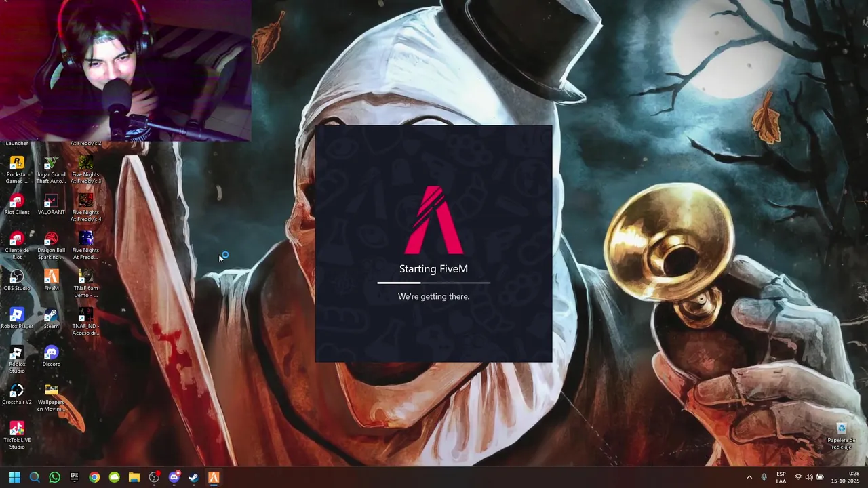The width and height of the screenshot is (868, 488).
Task: Check battery status in system tray
Action: point(820,477)
